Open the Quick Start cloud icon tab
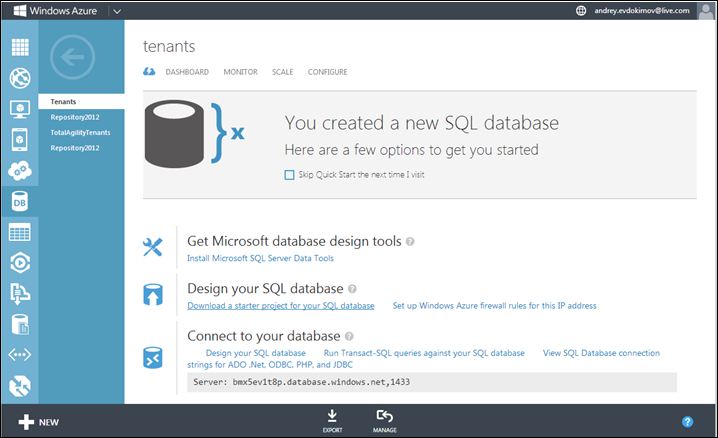This screenshot has height=438, width=718. 150,72
